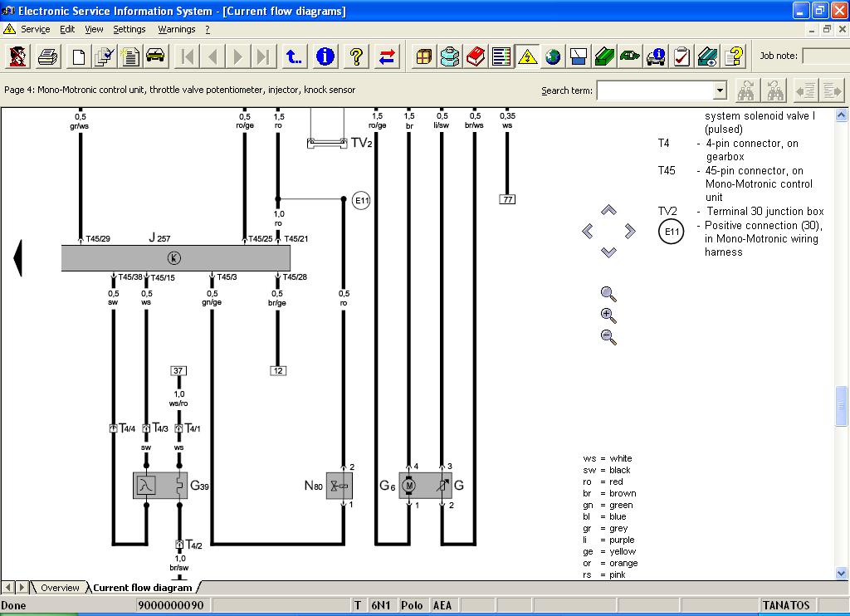Viewport: 850px width, 616px height.
Task: Click inside the Job note field
Action: click(824, 56)
